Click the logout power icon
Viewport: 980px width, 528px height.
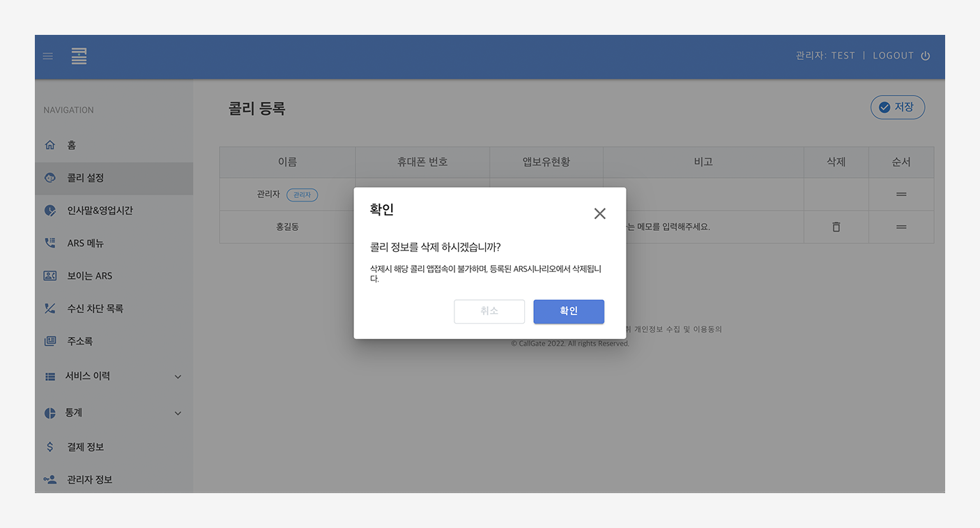pyautogui.click(x=926, y=56)
